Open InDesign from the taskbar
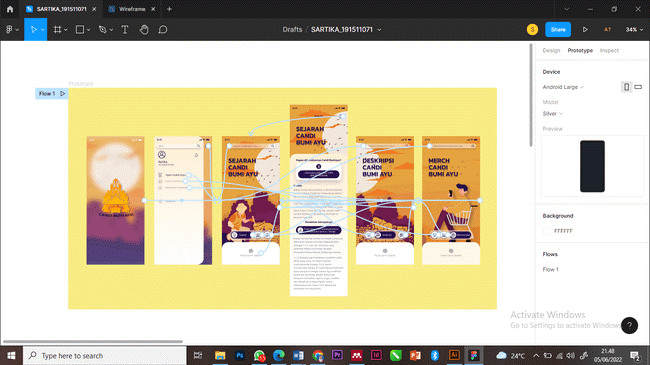This screenshot has height=365, width=650. 376,355
